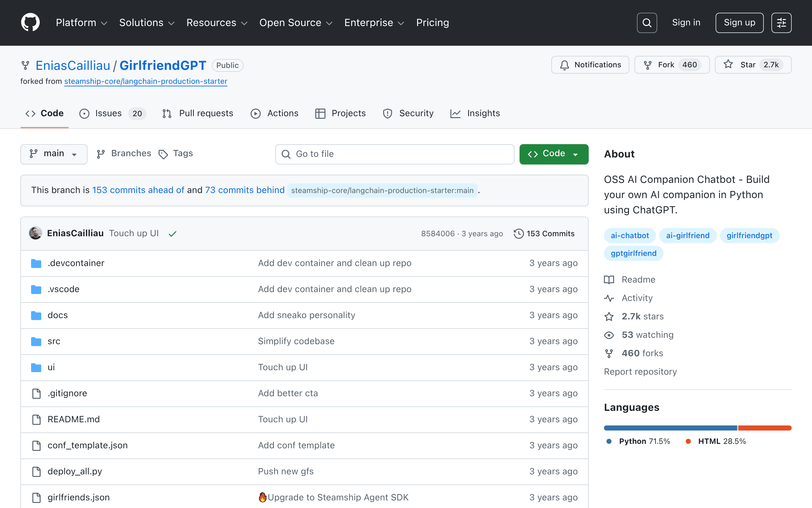Click the Sign up button
The image size is (812, 508).
[739, 23]
